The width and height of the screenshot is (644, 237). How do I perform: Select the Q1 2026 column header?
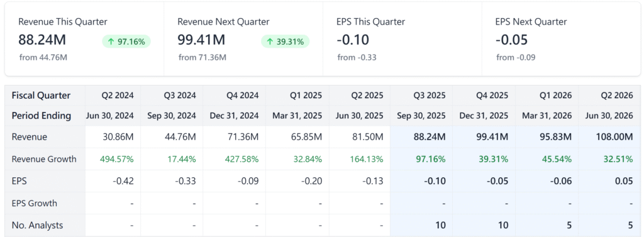pyautogui.click(x=555, y=96)
